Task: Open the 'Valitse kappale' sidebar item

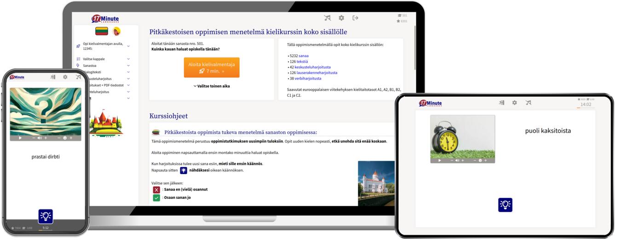Action: point(94,59)
